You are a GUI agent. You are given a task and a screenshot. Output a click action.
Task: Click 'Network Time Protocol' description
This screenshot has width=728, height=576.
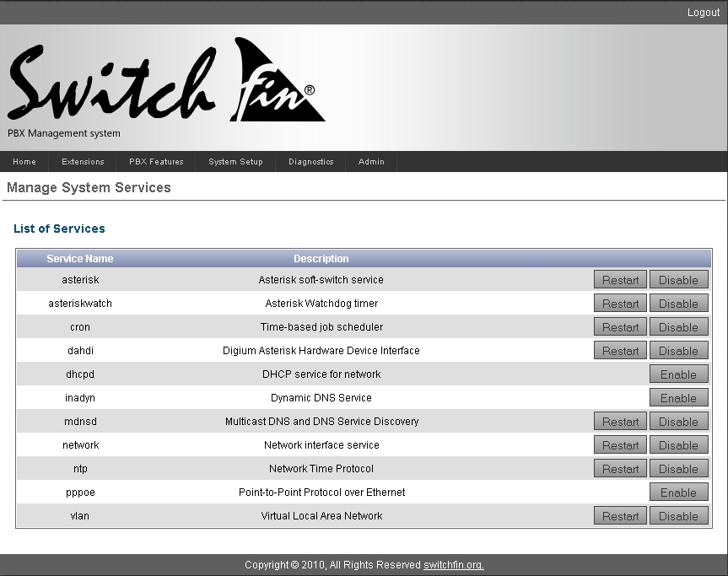321,469
